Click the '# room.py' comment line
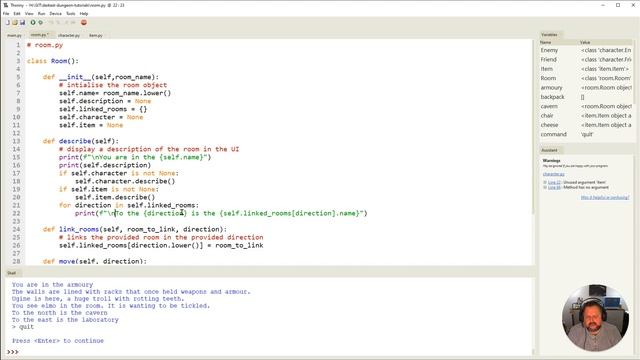This screenshot has width=640, height=360. tap(45, 45)
